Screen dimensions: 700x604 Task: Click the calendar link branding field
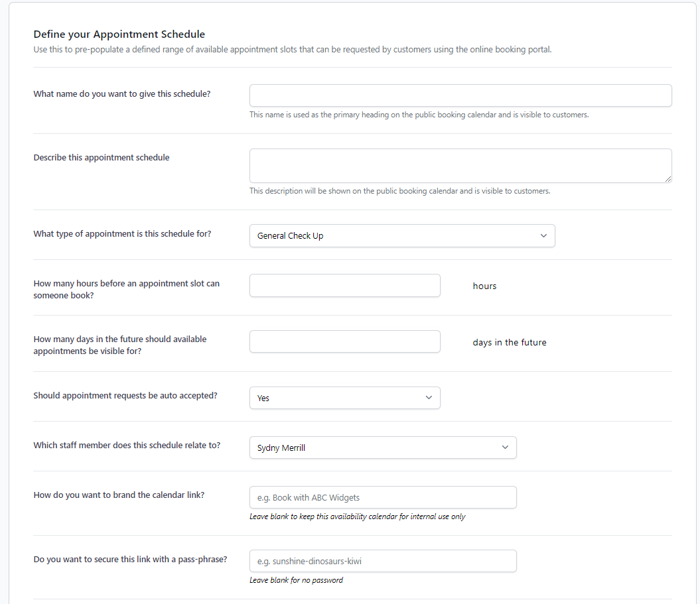[383, 498]
